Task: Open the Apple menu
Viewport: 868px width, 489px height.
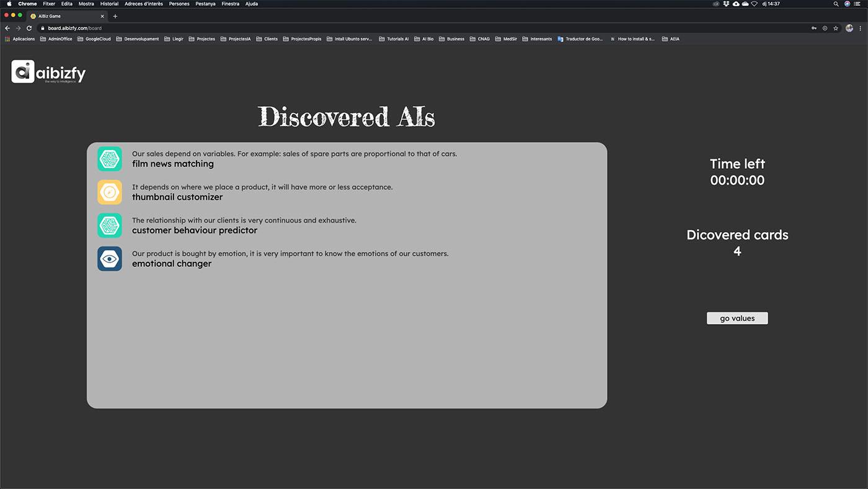Action: pos(9,4)
